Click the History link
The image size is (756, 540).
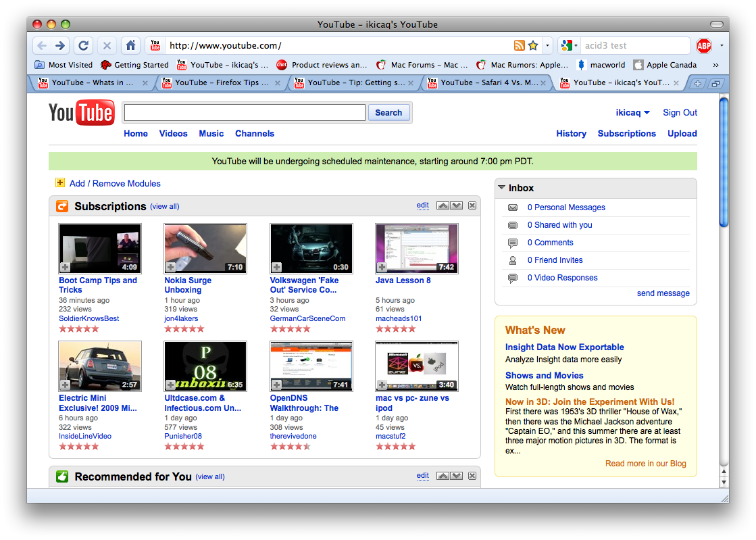click(571, 134)
